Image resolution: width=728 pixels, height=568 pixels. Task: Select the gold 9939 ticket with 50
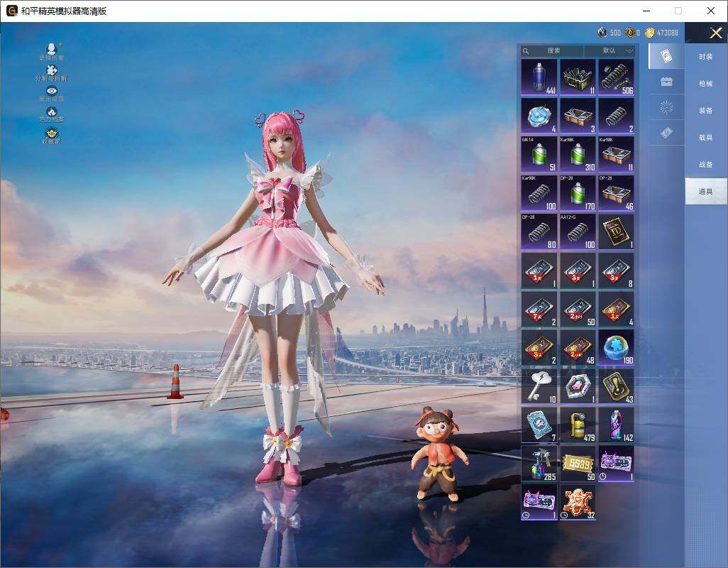pyautogui.click(x=578, y=464)
